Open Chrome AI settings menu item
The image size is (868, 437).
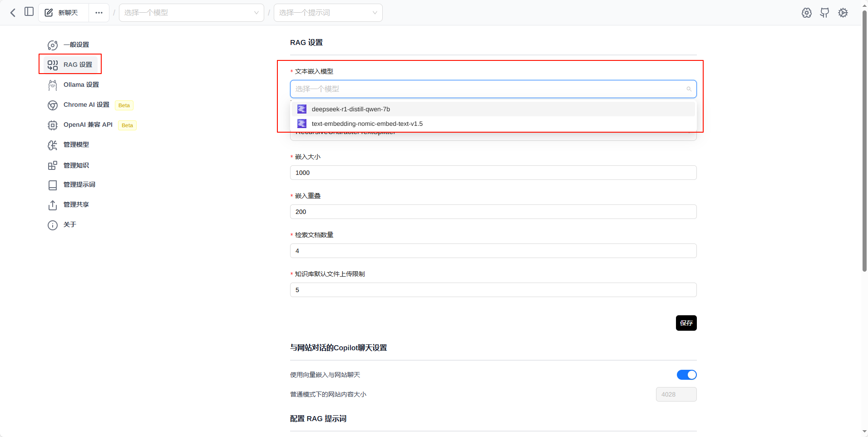pyautogui.click(x=86, y=105)
